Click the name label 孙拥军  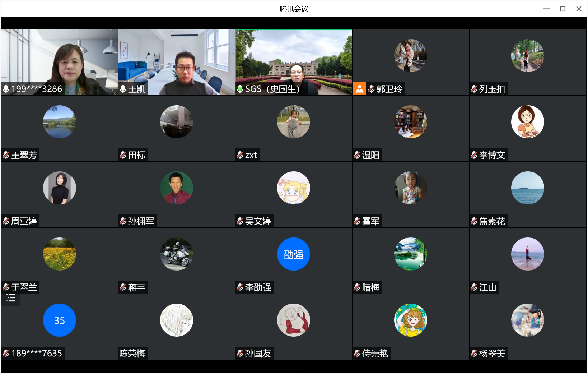[x=141, y=221]
